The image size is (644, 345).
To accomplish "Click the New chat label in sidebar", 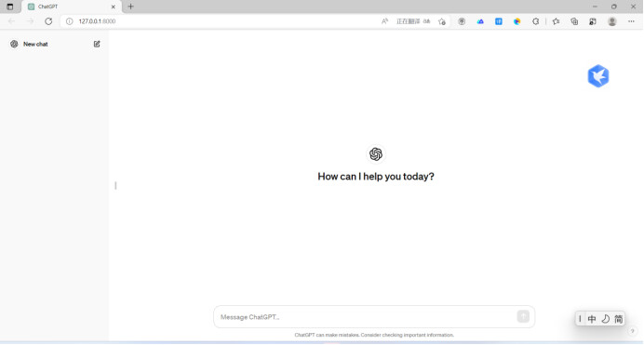I will tap(35, 44).
